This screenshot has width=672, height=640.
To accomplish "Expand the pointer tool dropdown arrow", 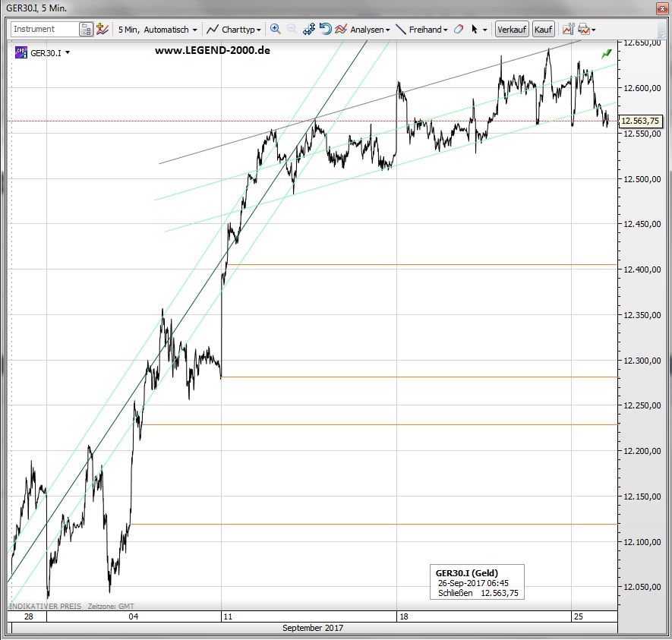I will point(484,30).
